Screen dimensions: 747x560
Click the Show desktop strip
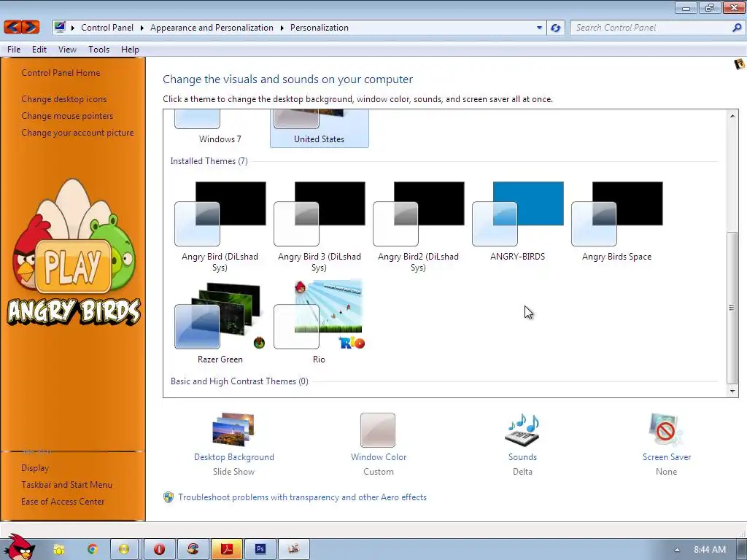click(741, 550)
